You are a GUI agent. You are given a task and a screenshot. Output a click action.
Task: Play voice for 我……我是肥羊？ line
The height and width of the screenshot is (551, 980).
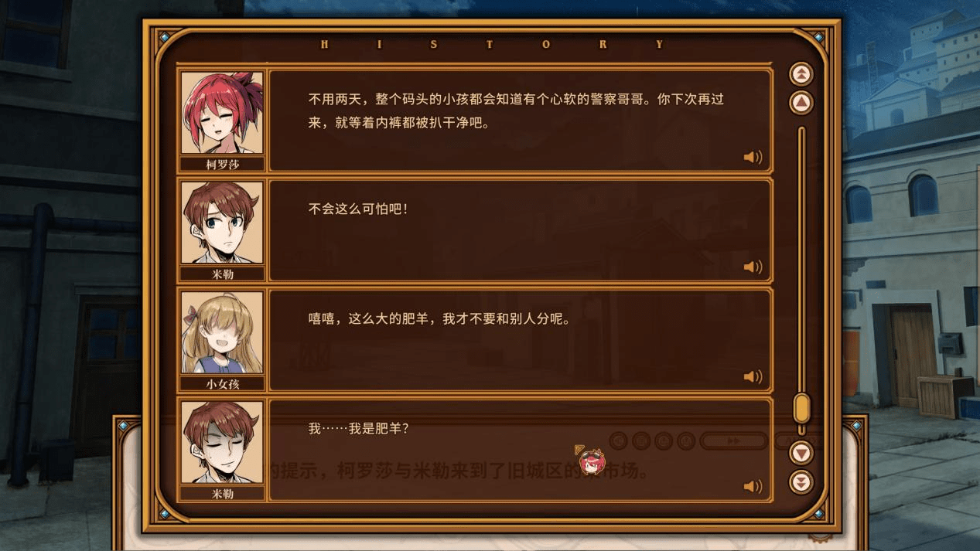[x=753, y=487]
